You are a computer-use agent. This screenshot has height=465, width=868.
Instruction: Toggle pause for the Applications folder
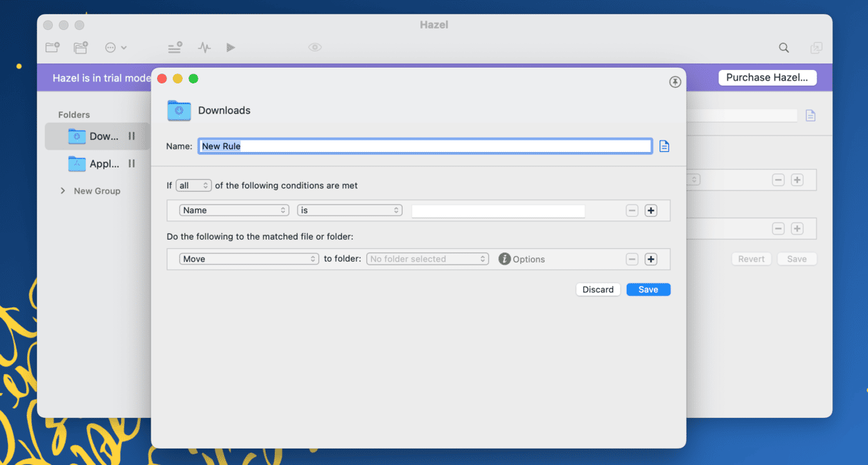(x=131, y=163)
